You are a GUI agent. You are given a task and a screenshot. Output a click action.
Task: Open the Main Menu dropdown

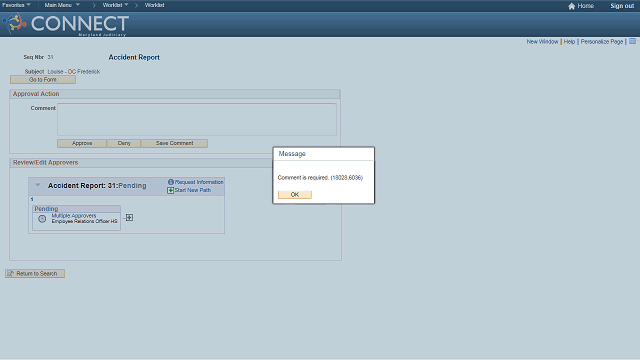[x=62, y=5]
